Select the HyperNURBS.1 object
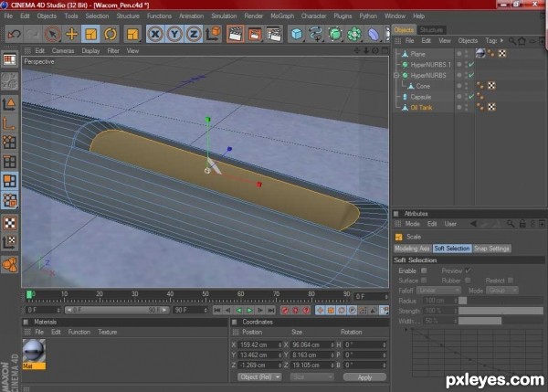 click(430, 65)
